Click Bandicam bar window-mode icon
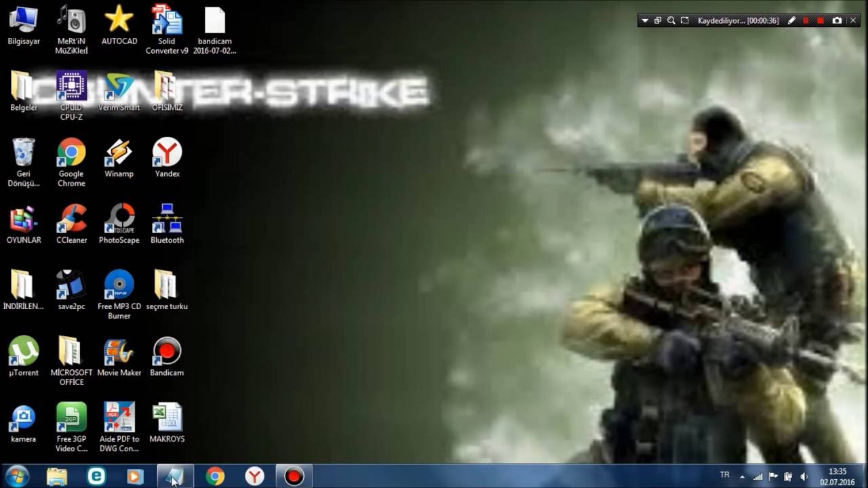Image resolution: width=868 pixels, height=488 pixels. pyautogui.click(x=658, y=21)
